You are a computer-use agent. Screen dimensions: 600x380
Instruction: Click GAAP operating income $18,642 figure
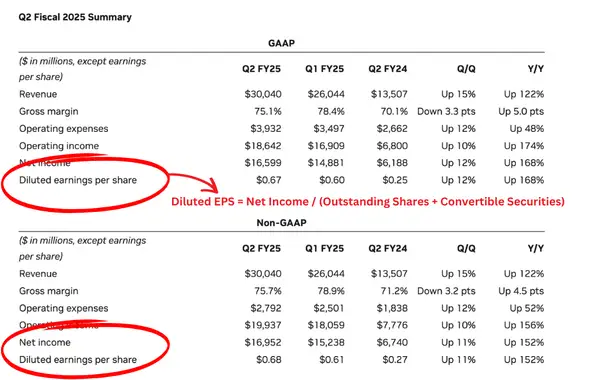[263, 146]
